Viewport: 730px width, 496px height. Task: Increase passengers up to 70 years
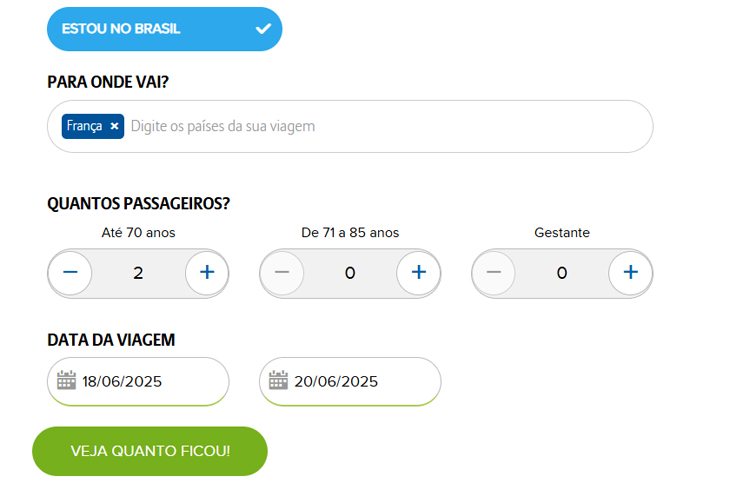pos(207,272)
